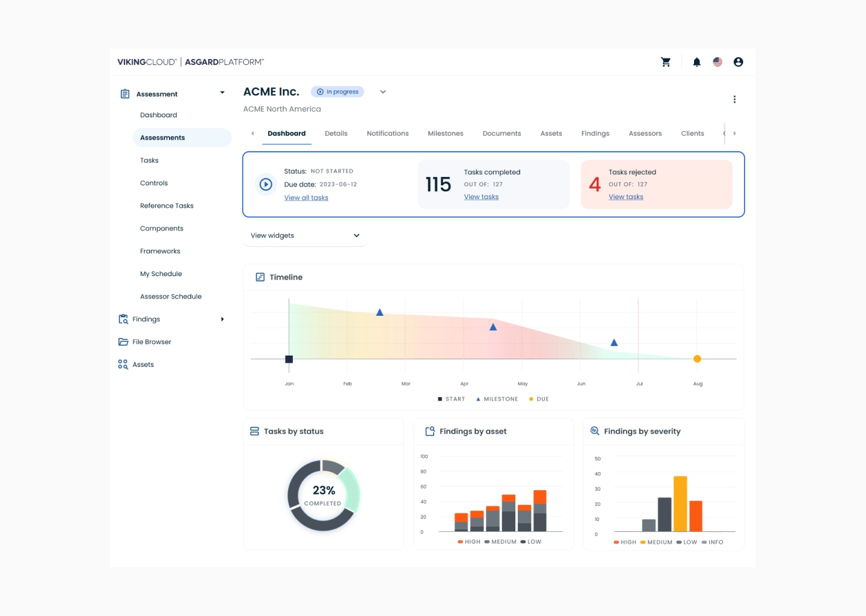Click the 23% completed donut chart
Image resolution: width=866 pixels, height=616 pixels.
click(324, 496)
